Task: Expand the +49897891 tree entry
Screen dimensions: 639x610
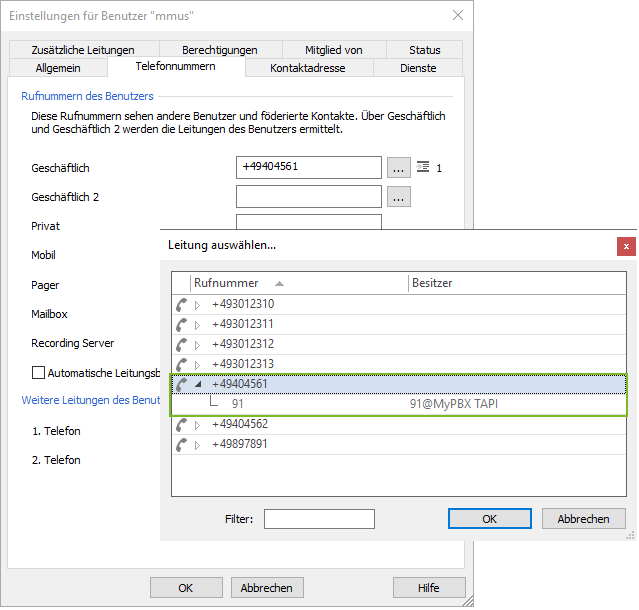Action: tap(197, 444)
